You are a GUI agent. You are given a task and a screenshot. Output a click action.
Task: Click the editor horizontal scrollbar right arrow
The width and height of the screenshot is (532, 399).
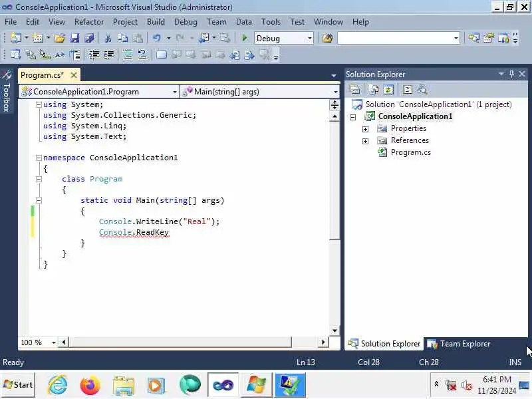point(323,342)
